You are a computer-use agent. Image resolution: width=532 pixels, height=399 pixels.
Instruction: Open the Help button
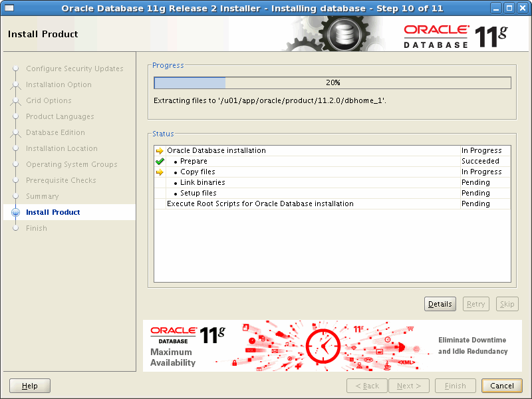(30, 386)
